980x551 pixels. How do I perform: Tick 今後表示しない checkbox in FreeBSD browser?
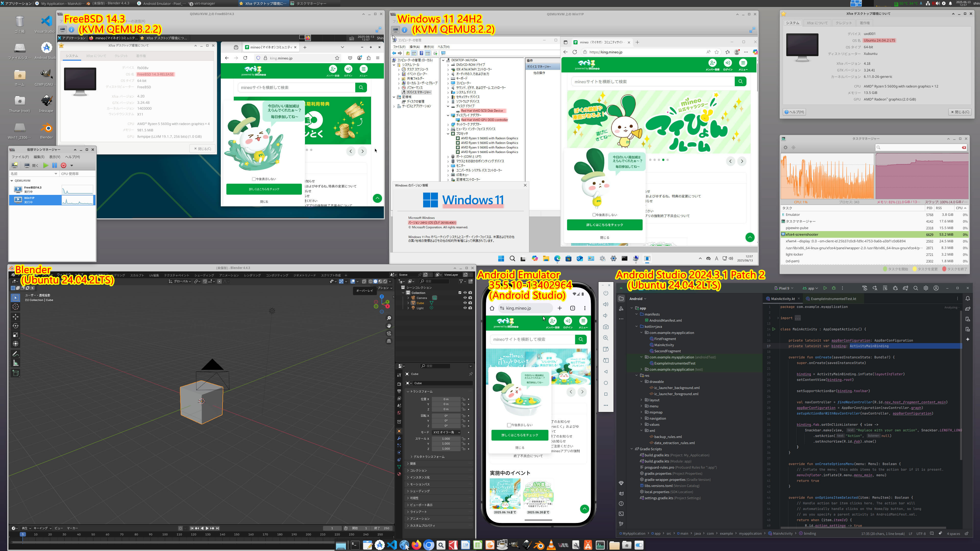pyautogui.click(x=254, y=179)
